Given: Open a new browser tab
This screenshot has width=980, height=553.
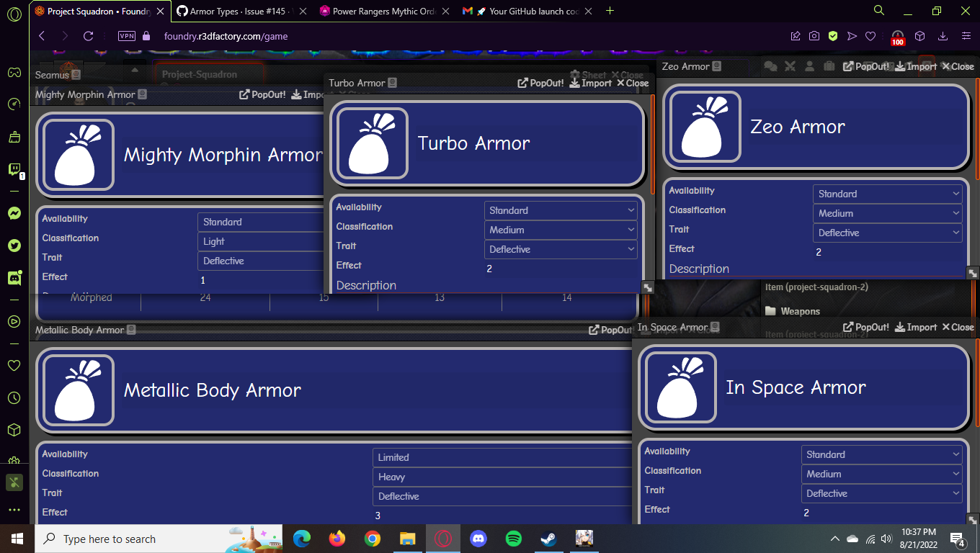Looking at the screenshot, I should click(610, 11).
